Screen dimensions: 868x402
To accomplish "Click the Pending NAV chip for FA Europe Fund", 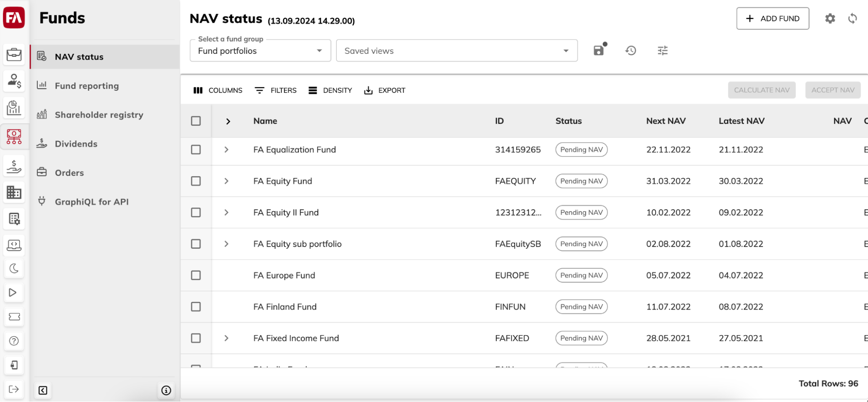I will tap(581, 275).
